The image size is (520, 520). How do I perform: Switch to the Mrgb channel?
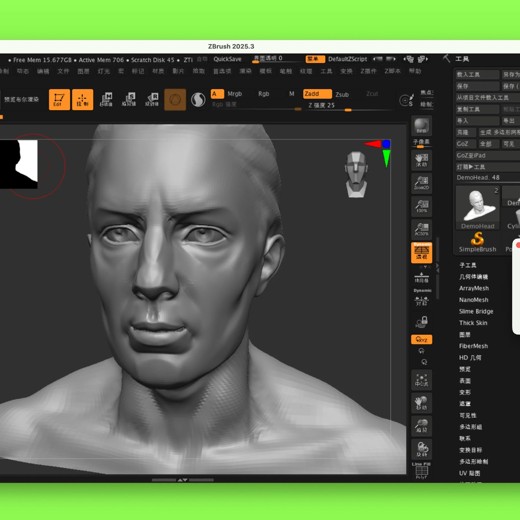coord(235,94)
